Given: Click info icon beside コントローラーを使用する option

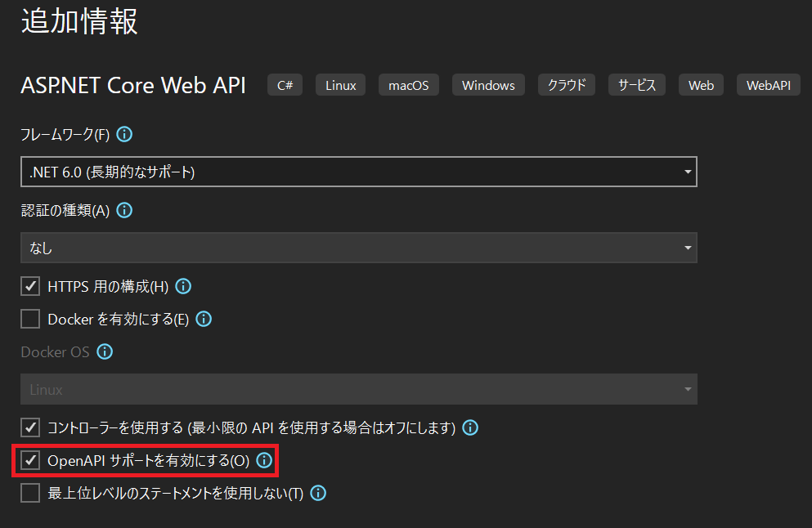Looking at the screenshot, I should pyautogui.click(x=470, y=427).
